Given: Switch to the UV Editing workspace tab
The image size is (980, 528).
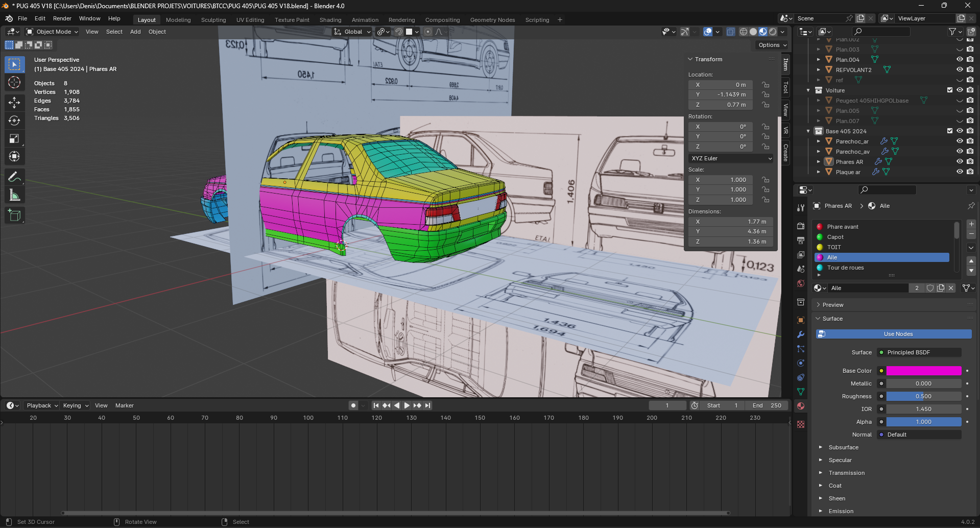Looking at the screenshot, I should tap(250, 20).
